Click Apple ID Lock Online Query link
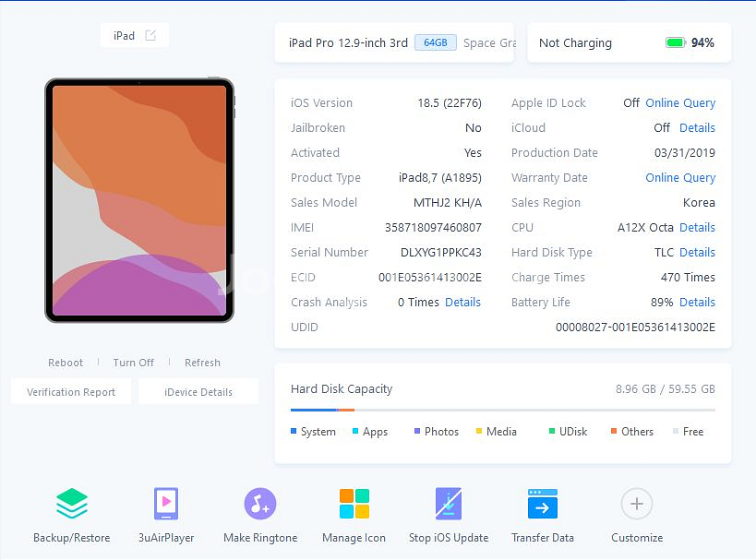 click(680, 103)
